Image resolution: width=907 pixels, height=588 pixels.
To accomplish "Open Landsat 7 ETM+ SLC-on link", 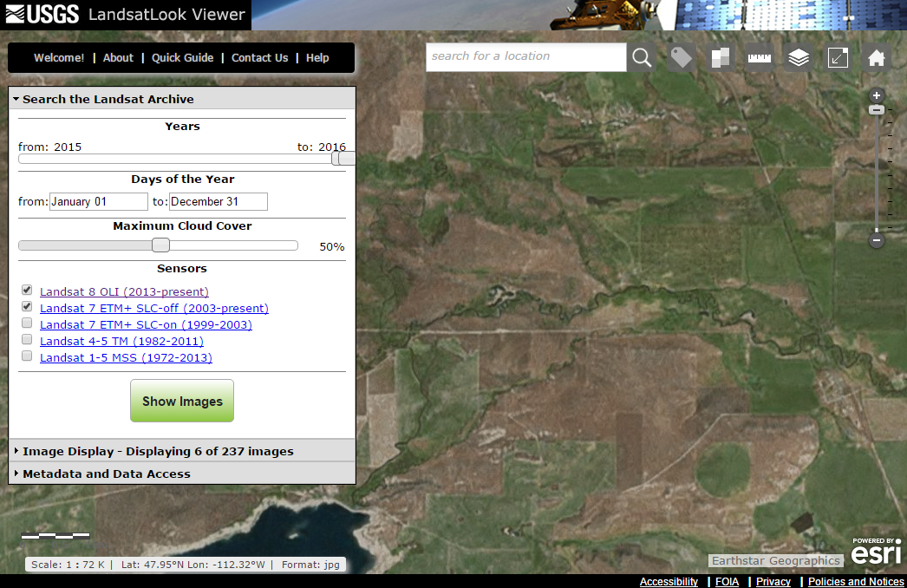I will 146,324.
